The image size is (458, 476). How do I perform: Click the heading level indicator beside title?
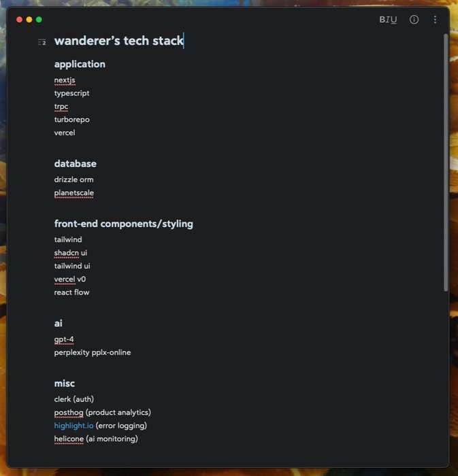point(42,42)
